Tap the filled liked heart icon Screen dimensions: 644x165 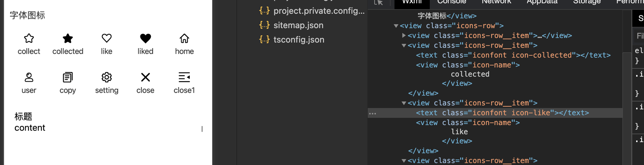(x=145, y=38)
